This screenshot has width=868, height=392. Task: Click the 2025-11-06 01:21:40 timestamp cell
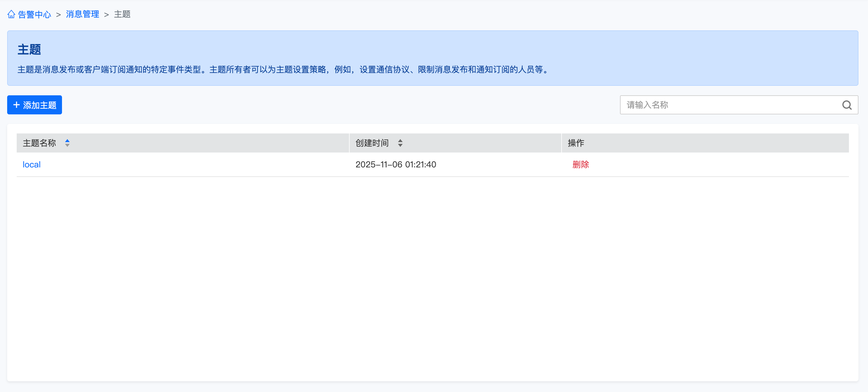(396, 165)
